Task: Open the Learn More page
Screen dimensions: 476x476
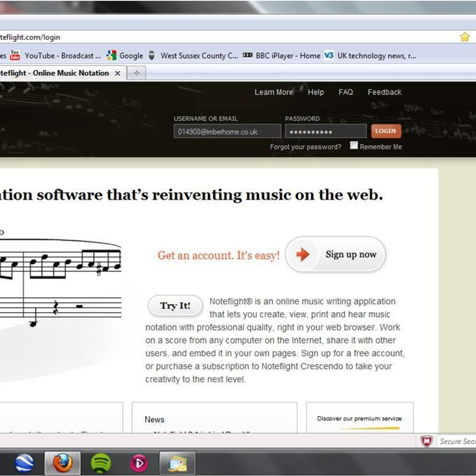Action: (274, 92)
